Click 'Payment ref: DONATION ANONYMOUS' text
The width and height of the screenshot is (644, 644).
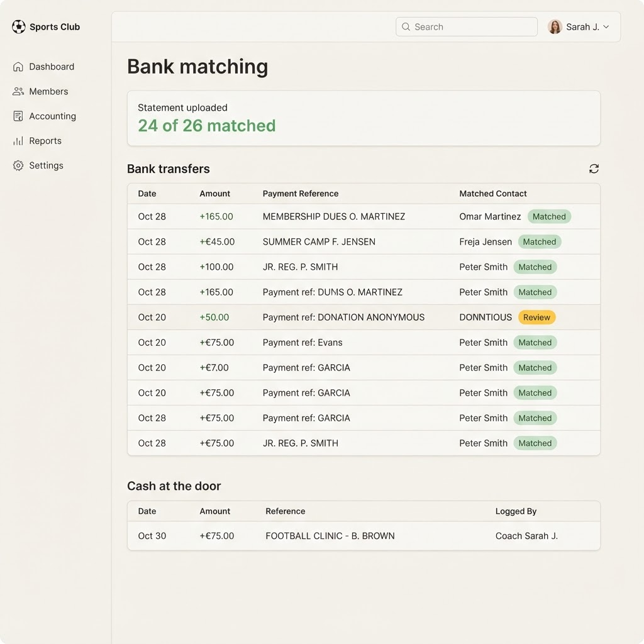click(x=344, y=317)
